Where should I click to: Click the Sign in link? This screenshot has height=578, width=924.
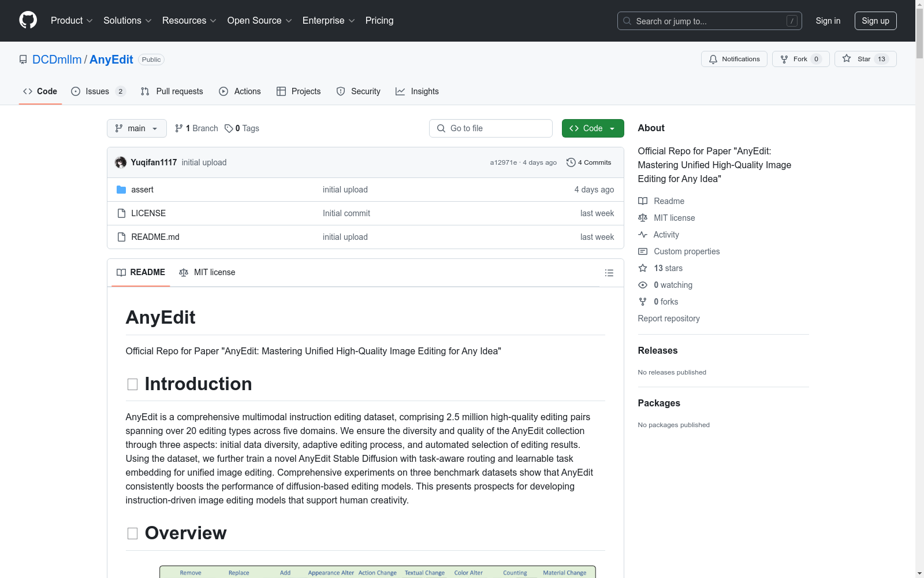[828, 21]
